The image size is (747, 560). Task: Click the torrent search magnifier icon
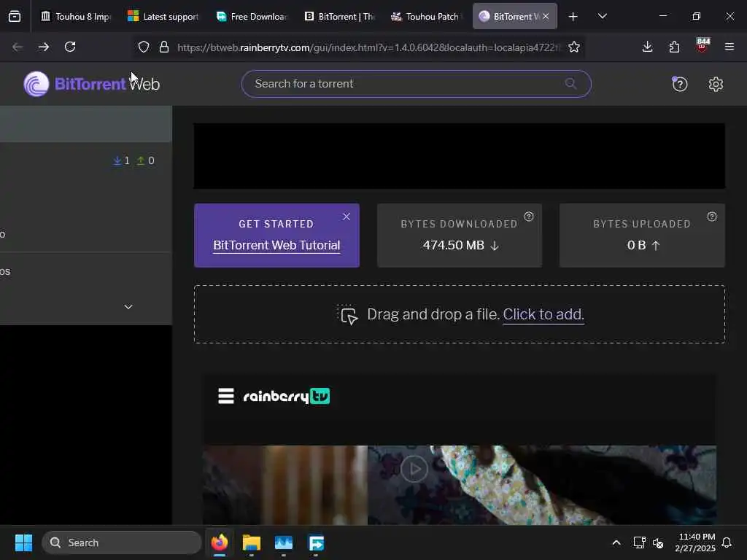(x=570, y=84)
